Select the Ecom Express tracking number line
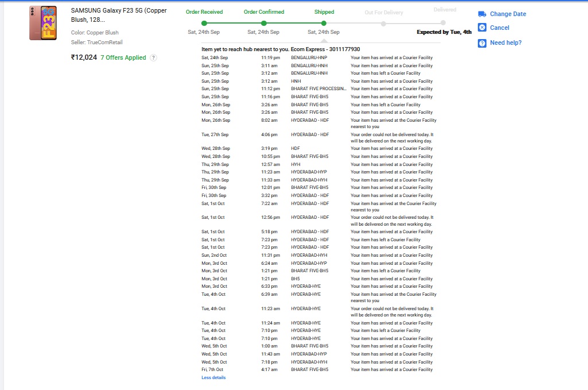The width and height of the screenshot is (588, 390). pyautogui.click(x=281, y=49)
